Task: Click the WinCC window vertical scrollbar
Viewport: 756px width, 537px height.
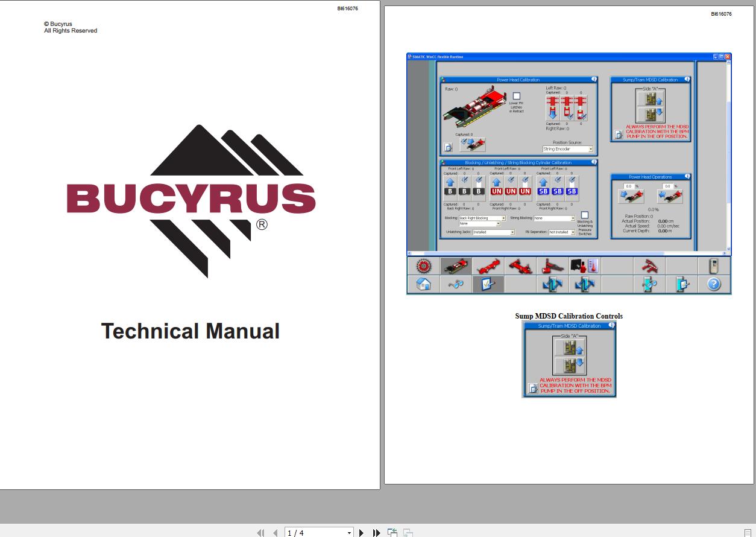Action: tap(728, 154)
